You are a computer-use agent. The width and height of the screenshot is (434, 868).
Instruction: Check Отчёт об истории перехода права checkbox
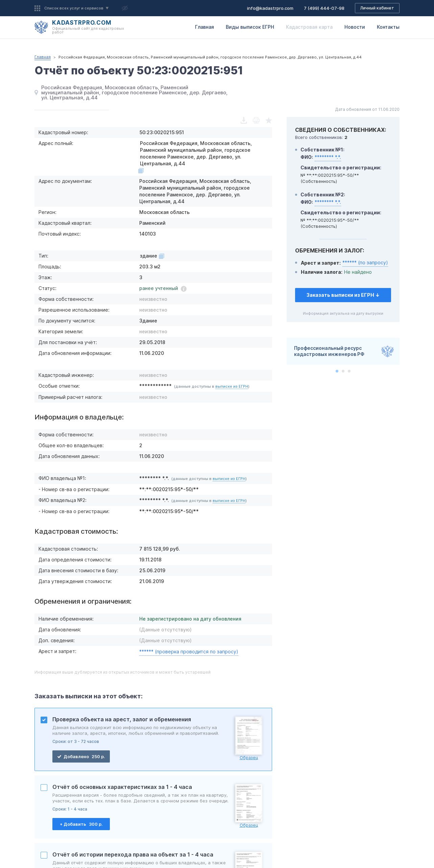pyautogui.click(x=44, y=855)
